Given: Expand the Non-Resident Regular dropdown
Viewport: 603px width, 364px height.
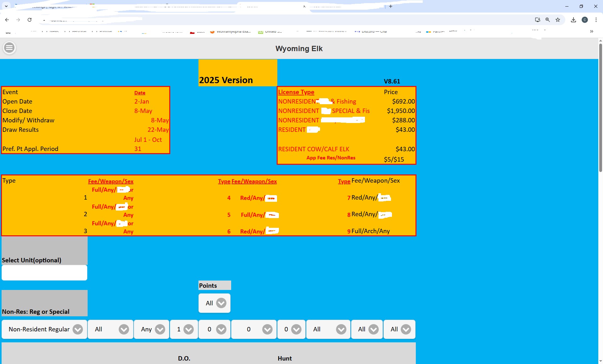Looking at the screenshot, I should [x=44, y=329].
